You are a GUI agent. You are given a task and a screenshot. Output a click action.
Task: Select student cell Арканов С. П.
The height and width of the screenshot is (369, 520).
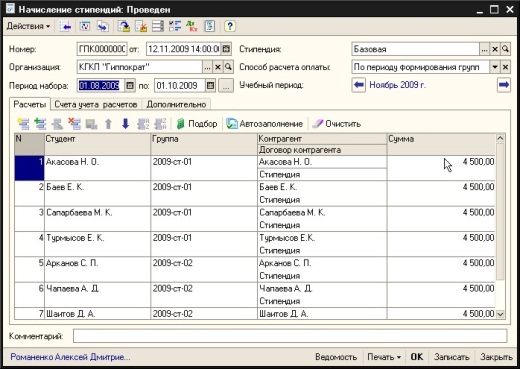97,269
